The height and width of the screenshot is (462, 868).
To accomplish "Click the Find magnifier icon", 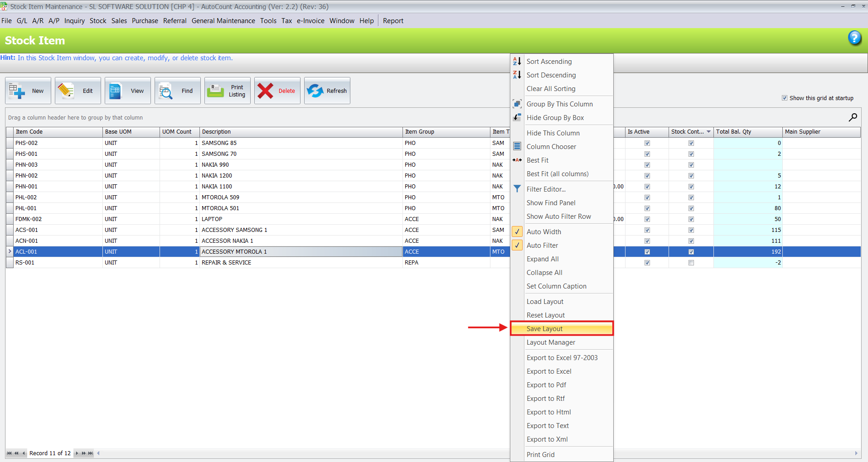I will pos(166,91).
